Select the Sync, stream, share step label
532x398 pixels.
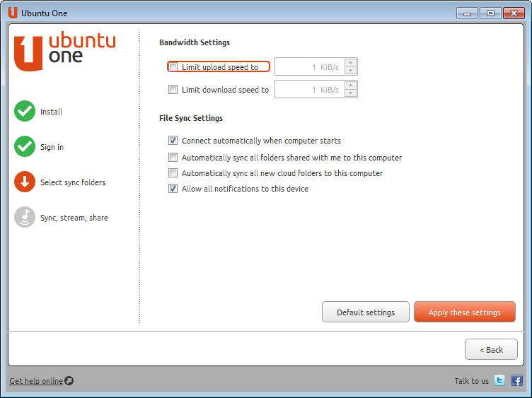point(74,218)
